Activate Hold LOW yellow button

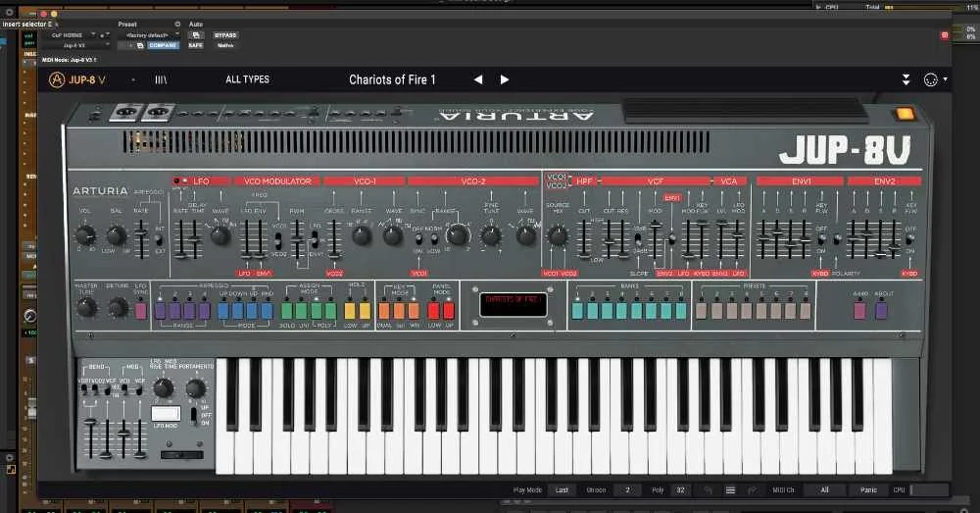[x=350, y=310]
